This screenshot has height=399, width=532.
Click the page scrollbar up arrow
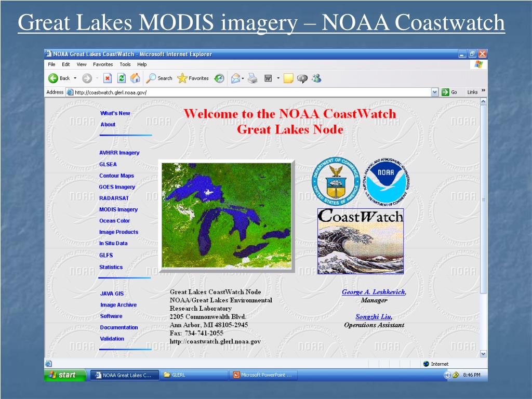click(484, 101)
